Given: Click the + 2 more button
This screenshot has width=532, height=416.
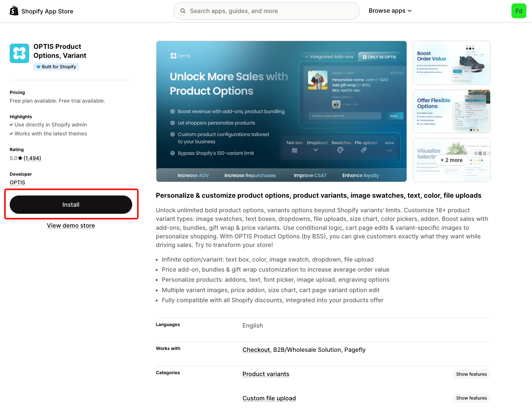Looking at the screenshot, I should pyautogui.click(x=452, y=160).
